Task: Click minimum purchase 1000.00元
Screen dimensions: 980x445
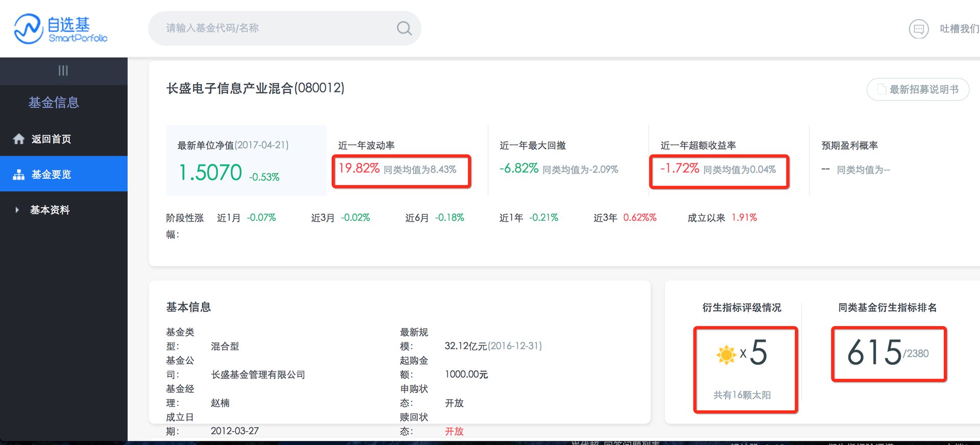Action: (466, 375)
